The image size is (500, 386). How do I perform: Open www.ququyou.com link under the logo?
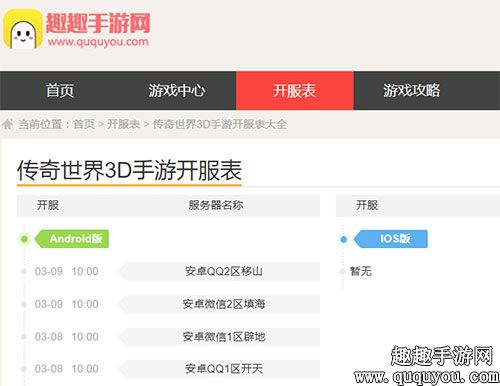tap(98, 42)
